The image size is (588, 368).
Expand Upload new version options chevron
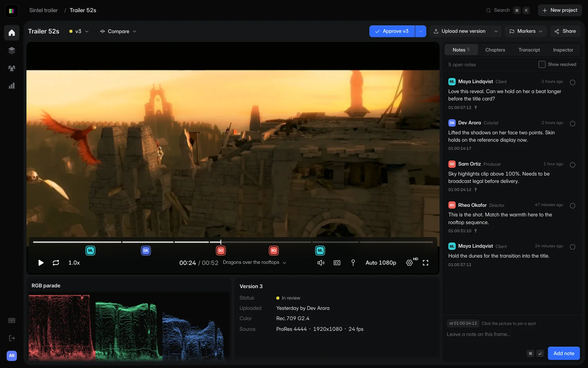tap(496, 31)
